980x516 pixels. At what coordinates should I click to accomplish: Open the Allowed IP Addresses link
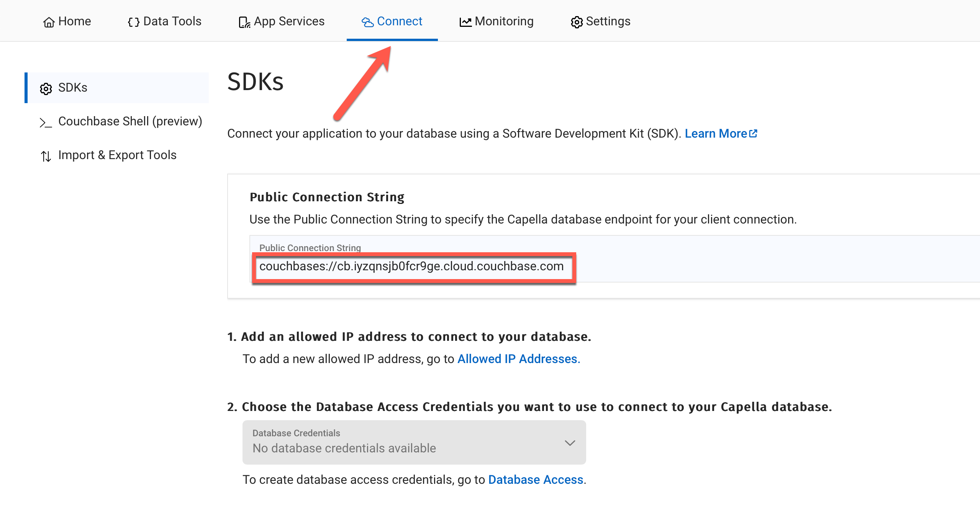point(519,359)
